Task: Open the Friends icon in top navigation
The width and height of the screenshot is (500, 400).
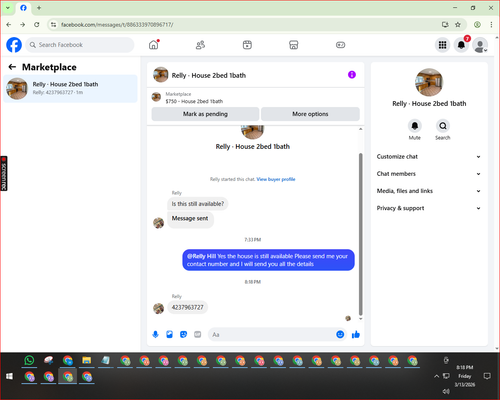Action: pos(200,45)
